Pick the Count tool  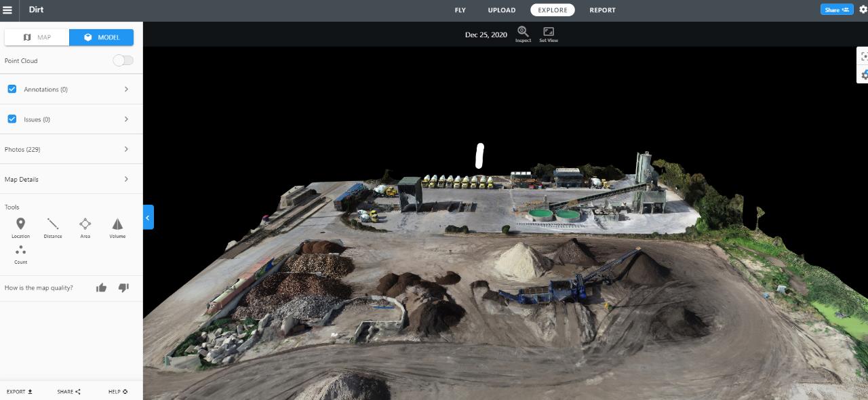click(20, 252)
